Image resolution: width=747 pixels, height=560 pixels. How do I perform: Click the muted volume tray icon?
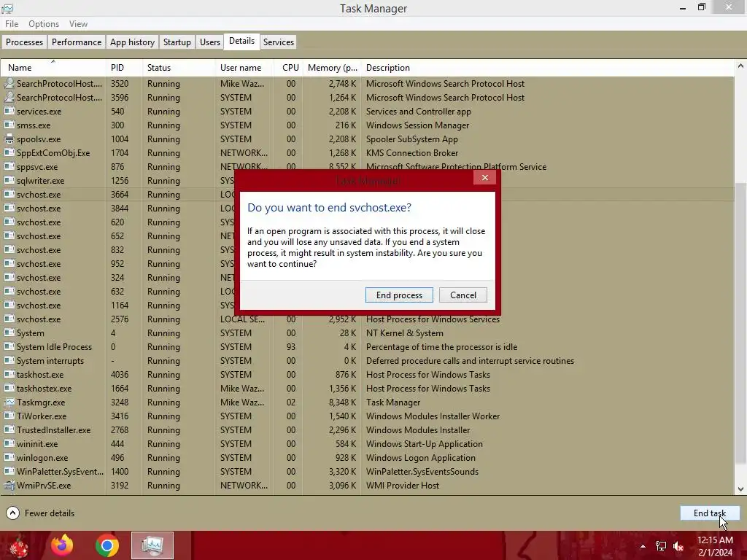tap(678, 546)
